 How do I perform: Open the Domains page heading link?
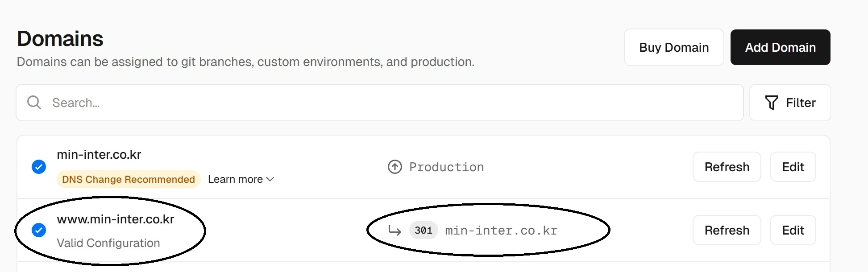pos(60,39)
